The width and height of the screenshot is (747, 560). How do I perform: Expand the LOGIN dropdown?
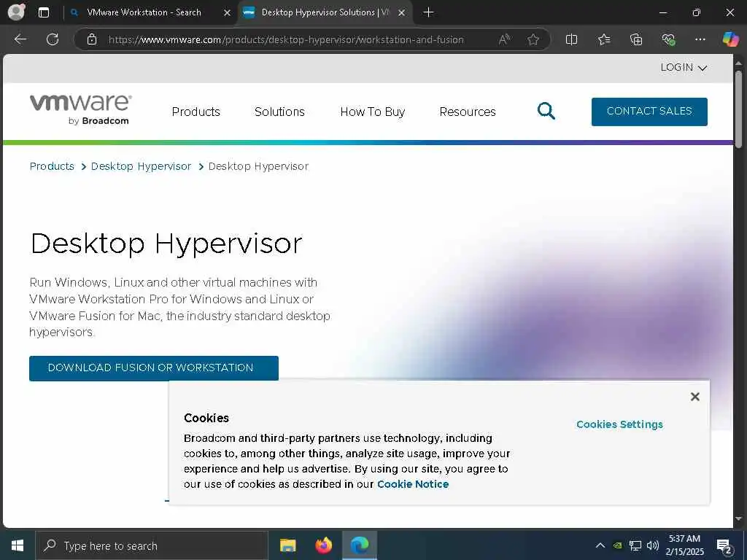pos(683,68)
